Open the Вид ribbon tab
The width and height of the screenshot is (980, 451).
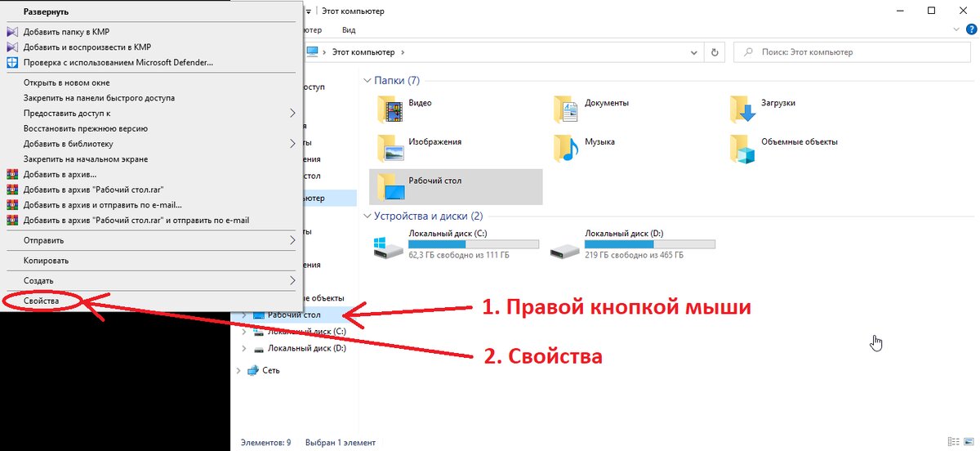coord(349,29)
